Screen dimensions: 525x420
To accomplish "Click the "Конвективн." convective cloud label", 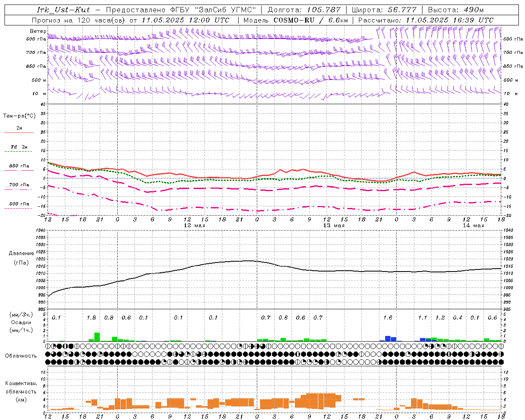I will pos(21,383).
